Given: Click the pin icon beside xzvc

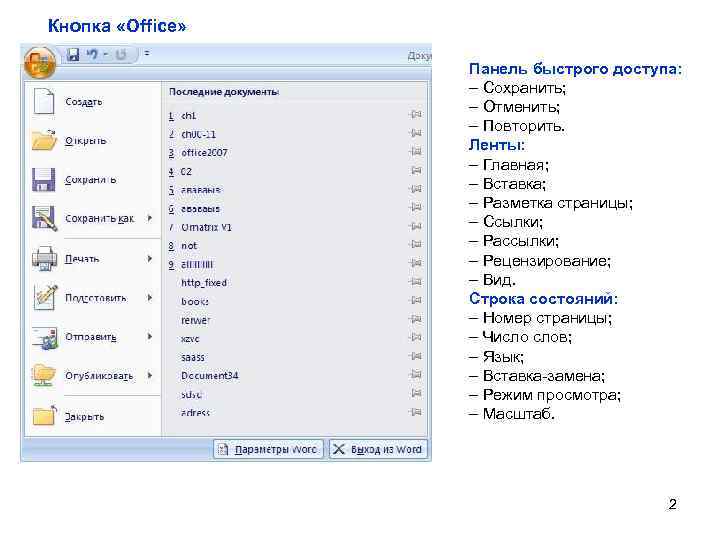Looking at the screenshot, I should pos(416,337).
